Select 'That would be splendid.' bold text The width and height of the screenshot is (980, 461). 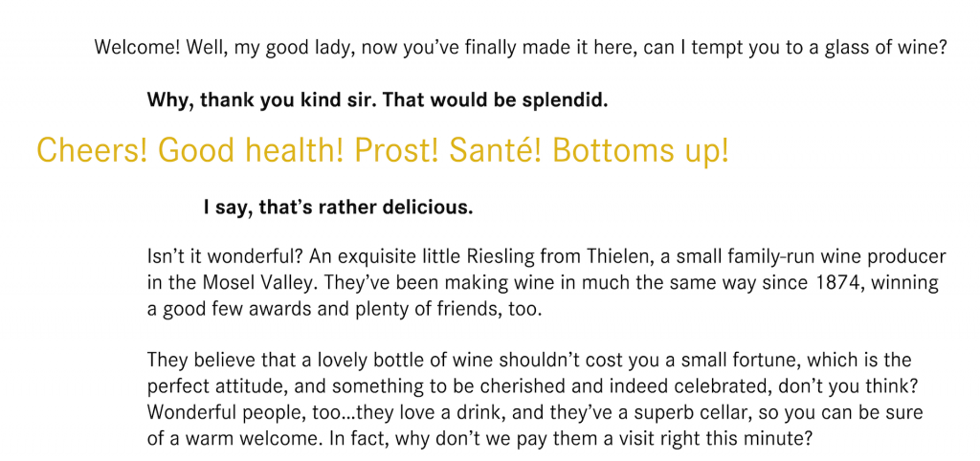tap(495, 99)
